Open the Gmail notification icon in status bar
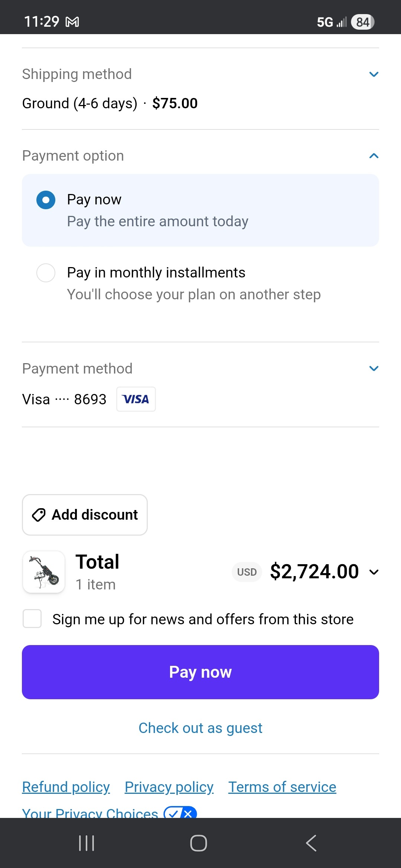 coord(72,22)
